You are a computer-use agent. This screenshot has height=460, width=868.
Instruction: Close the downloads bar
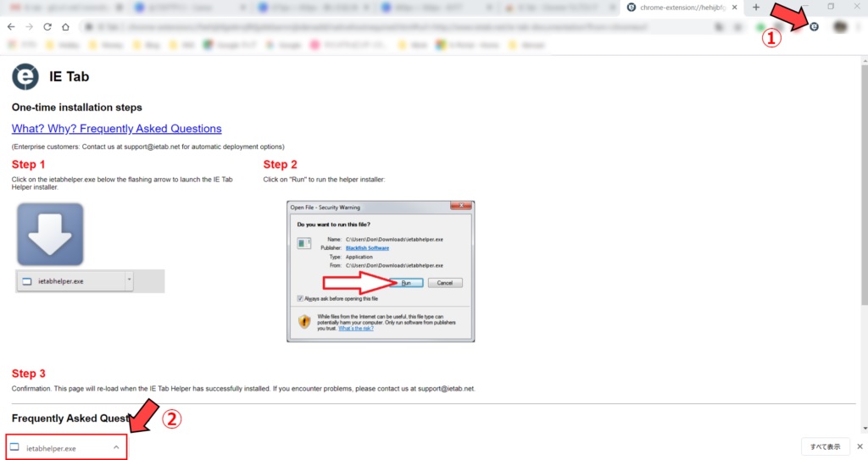coord(860,446)
